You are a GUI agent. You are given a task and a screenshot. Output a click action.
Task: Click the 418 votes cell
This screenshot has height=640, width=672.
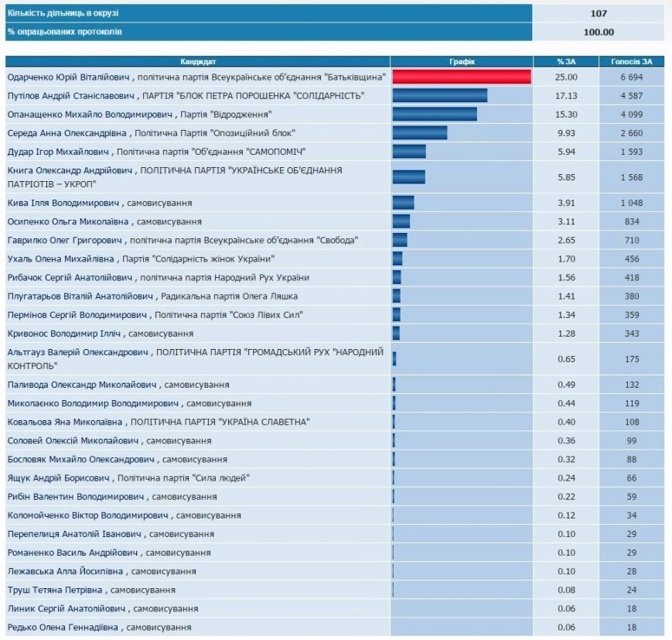(632, 277)
